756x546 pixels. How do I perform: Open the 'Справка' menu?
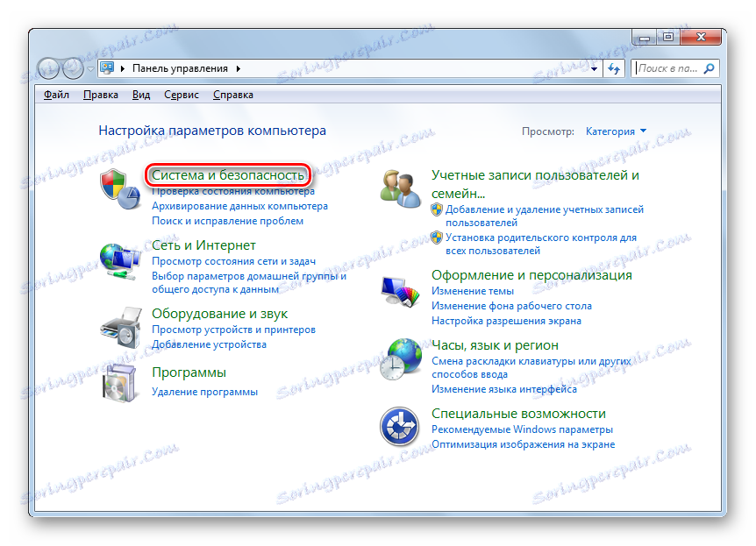[233, 95]
